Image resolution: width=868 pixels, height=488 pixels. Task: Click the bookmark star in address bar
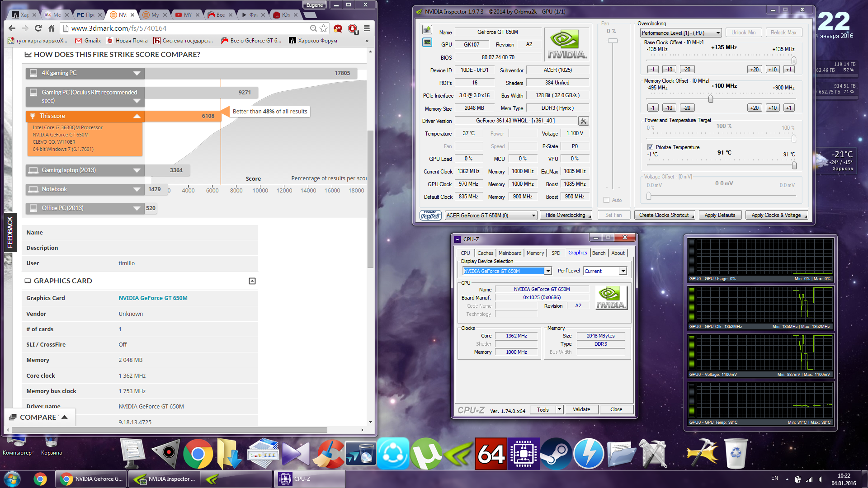click(x=324, y=28)
